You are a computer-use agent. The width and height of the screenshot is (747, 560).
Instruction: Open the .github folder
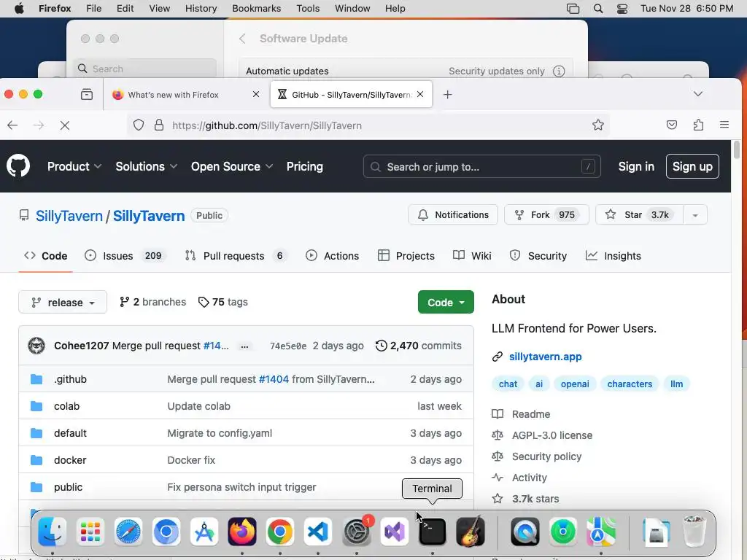(x=70, y=379)
